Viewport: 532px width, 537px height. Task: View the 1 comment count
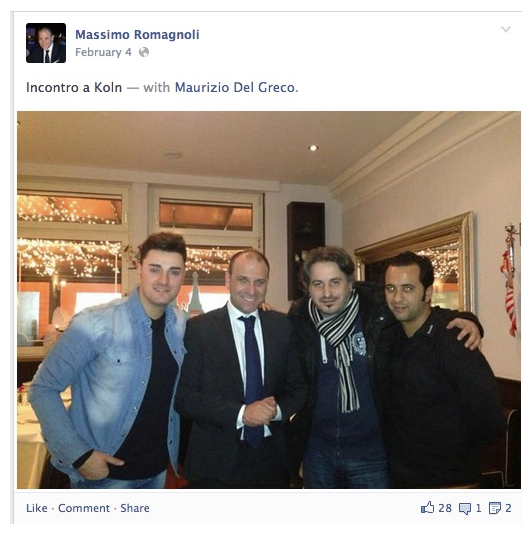tap(479, 508)
